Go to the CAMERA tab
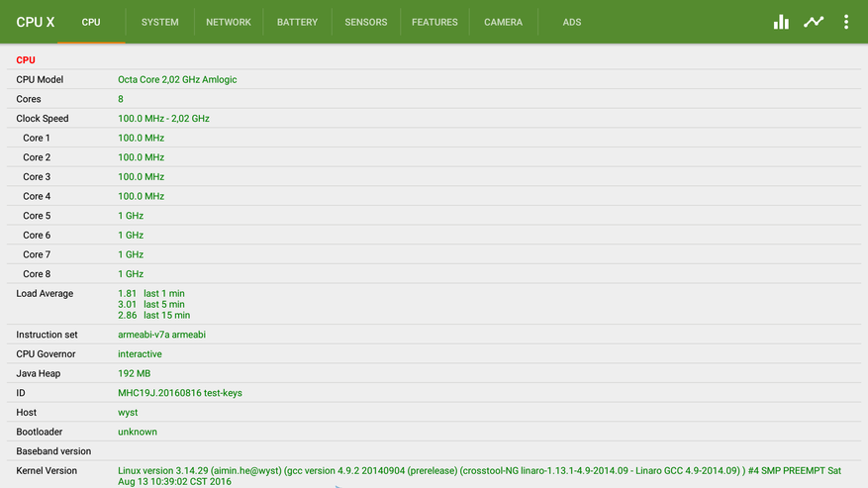This screenshot has width=868, height=488. click(503, 22)
